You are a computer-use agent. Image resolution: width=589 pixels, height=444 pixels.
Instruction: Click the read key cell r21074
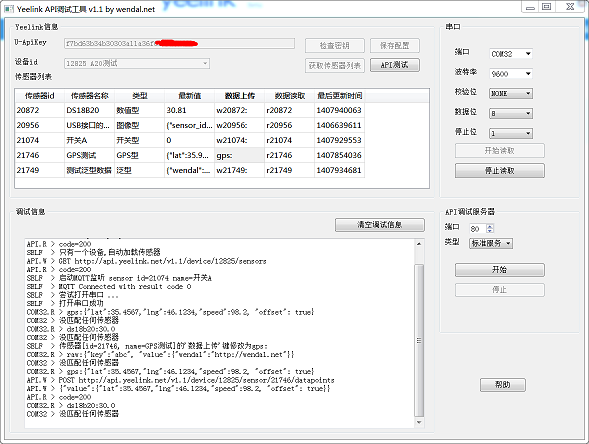(289, 140)
